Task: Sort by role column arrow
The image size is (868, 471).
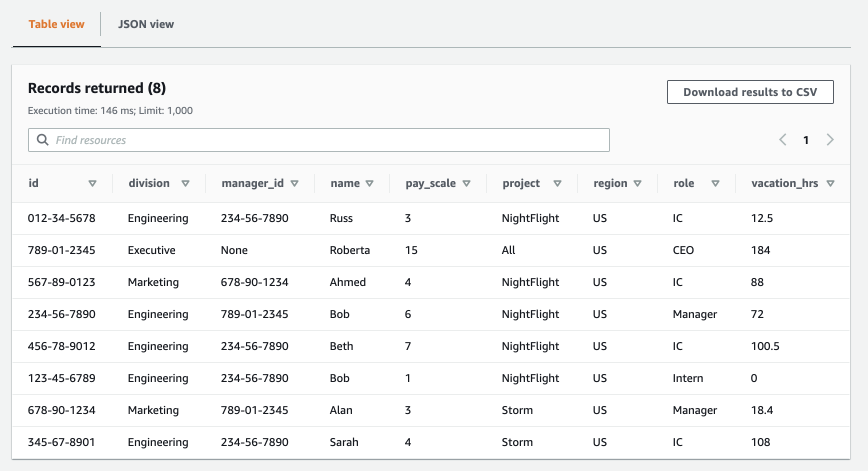Action: [x=715, y=183]
